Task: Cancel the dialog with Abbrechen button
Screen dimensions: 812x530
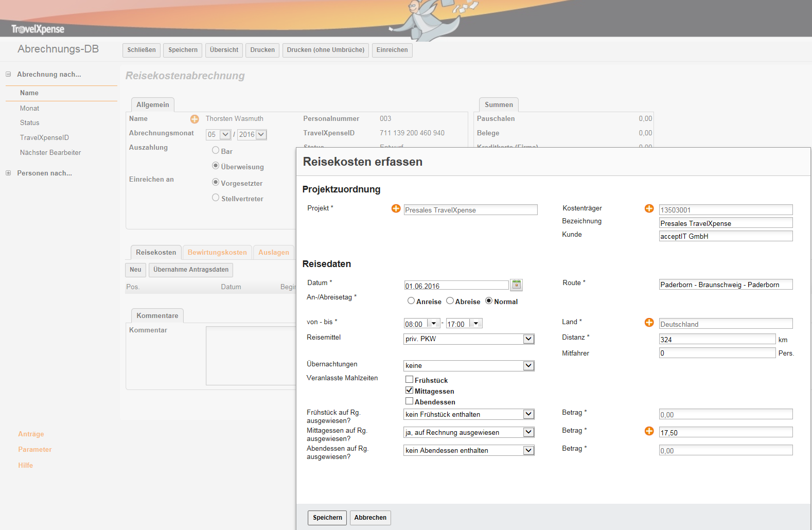Action: pyautogui.click(x=370, y=518)
